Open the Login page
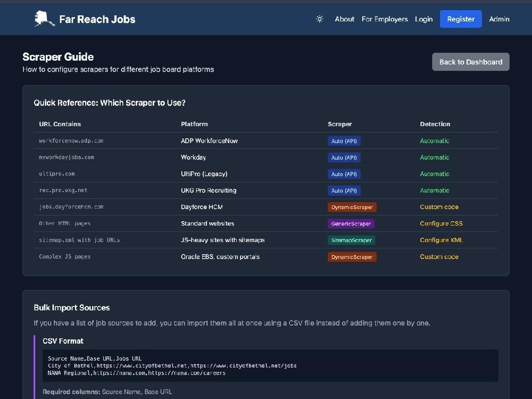The width and height of the screenshot is (532, 399). tap(424, 19)
